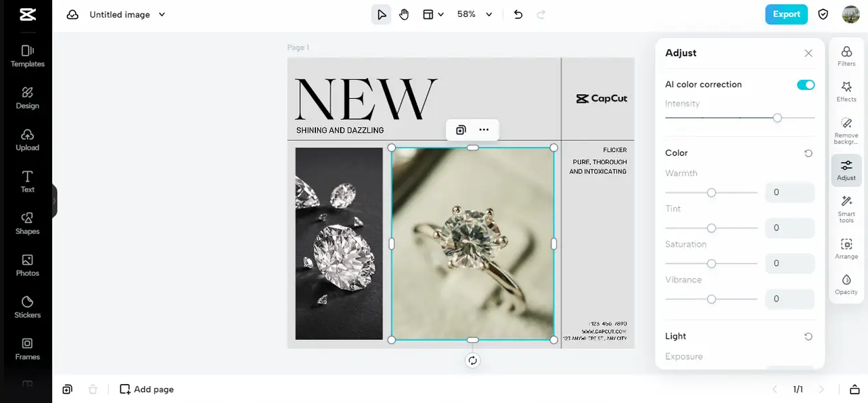Open the user profile avatar
Screen dimensions: 868x403
(x=850, y=14)
